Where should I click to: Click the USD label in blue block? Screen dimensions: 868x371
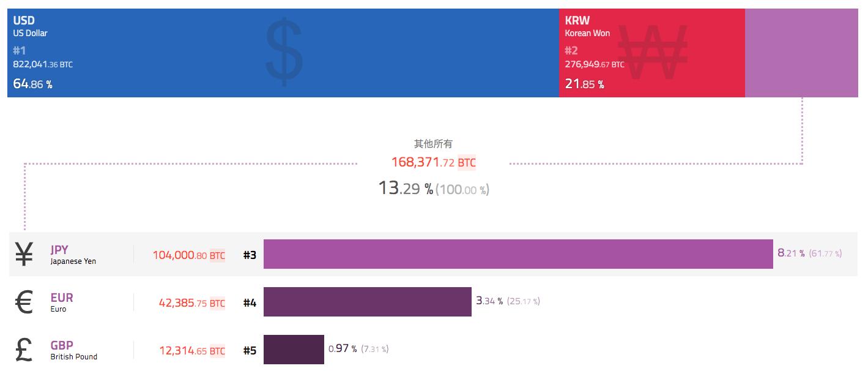pyautogui.click(x=24, y=21)
